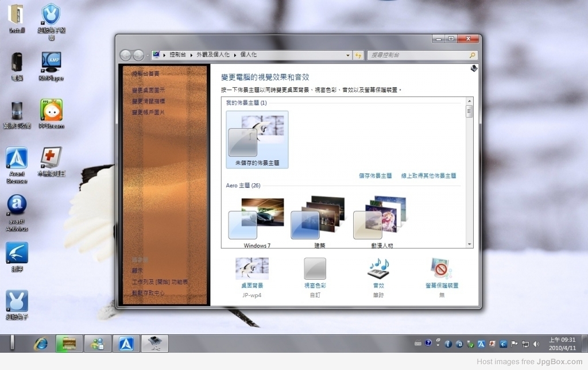Expand the address bar history dropdown arrow
Image resolution: width=588 pixels, height=370 pixels.
348,55
